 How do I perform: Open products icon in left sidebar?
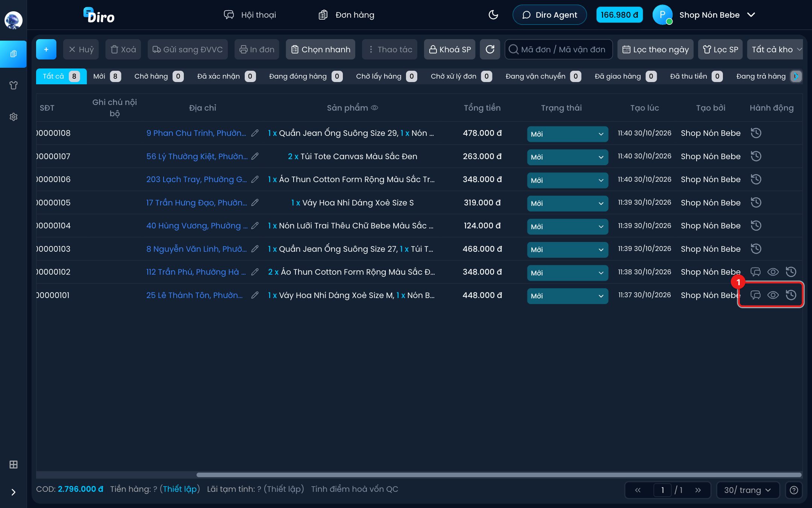coord(14,85)
